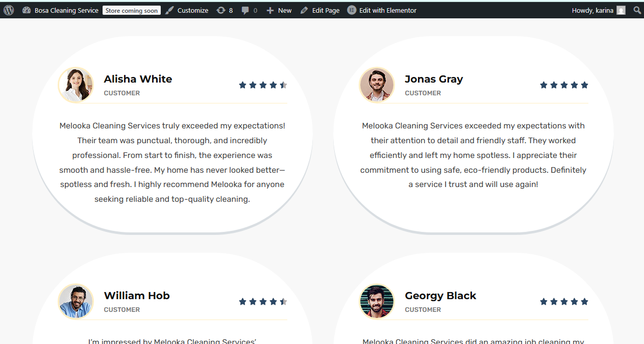Image resolution: width=644 pixels, height=344 pixels.
Task: Click the Store coming soon badge
Action: (132, 10)
